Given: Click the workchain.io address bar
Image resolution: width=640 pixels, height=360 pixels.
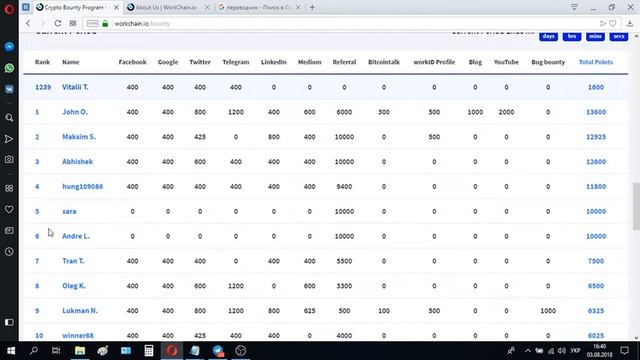Looking at the screenshot, I should coord(351,24).
